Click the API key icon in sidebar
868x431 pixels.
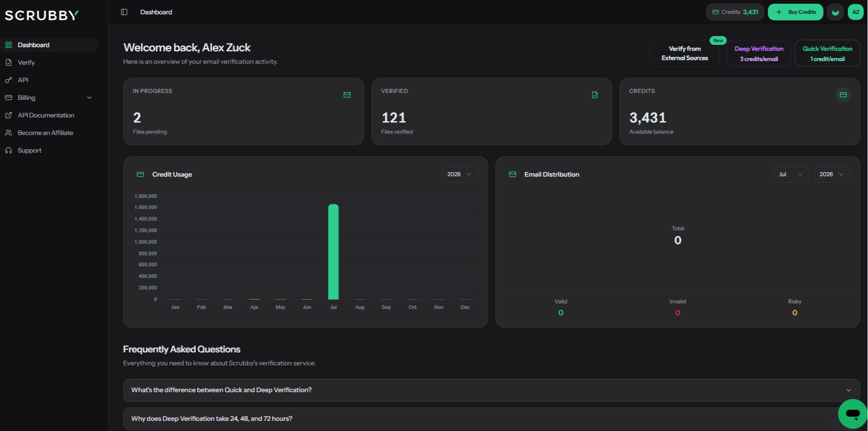click(x=8, y=80)
